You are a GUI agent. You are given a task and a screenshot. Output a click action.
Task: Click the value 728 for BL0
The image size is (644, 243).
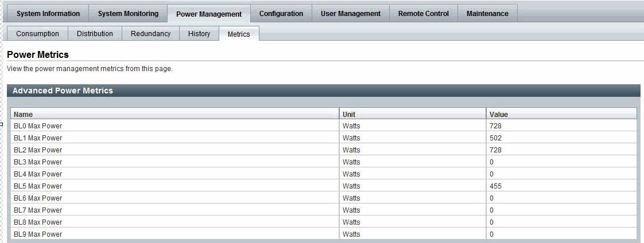495,126
